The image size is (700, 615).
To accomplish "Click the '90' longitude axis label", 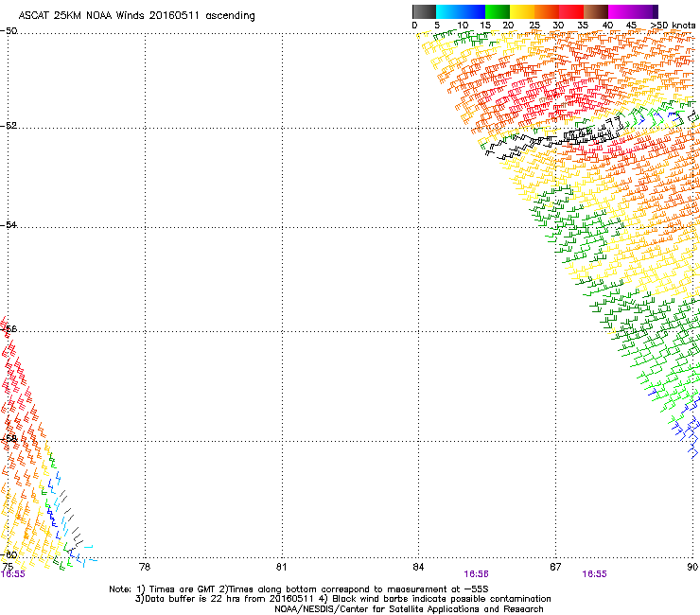I will (x=692, y=567).
